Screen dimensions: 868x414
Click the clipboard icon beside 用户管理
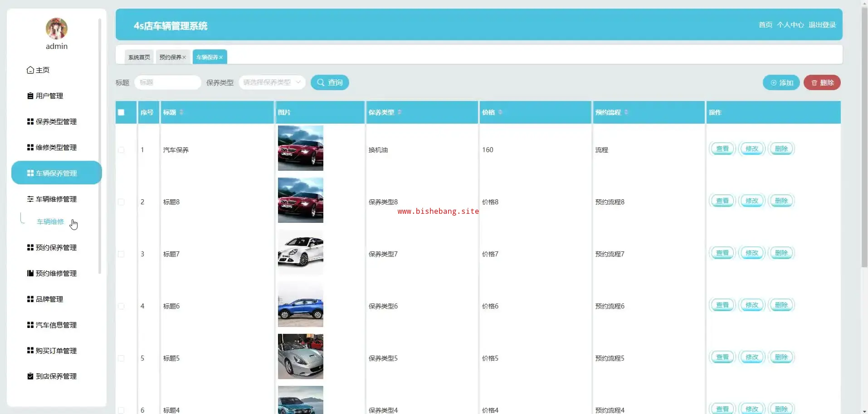(30, 96)
